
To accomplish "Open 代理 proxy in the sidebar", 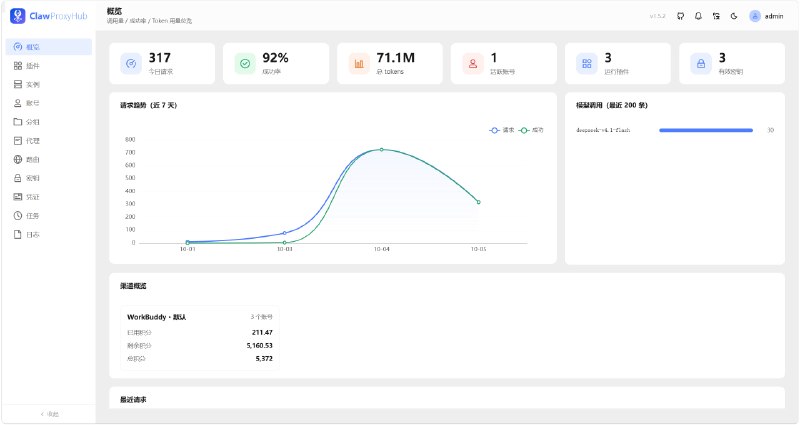I will coord(49,141).
